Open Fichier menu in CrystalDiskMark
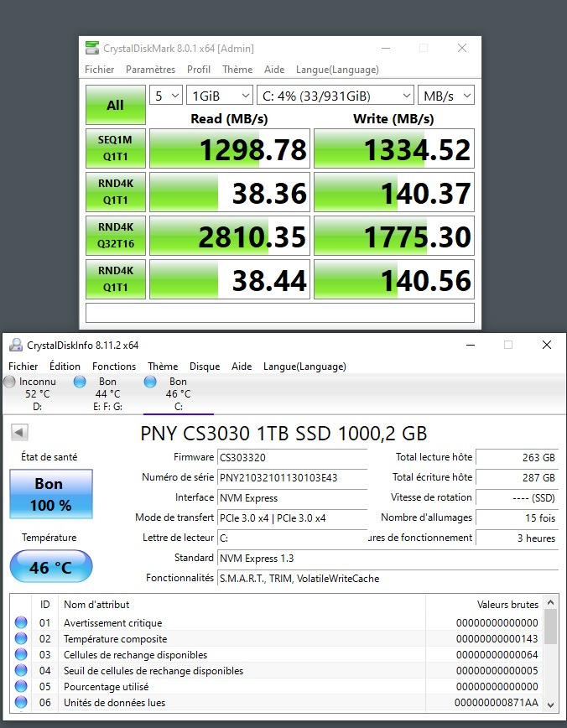Screen dimensions: 567x728 pos(99,69)
